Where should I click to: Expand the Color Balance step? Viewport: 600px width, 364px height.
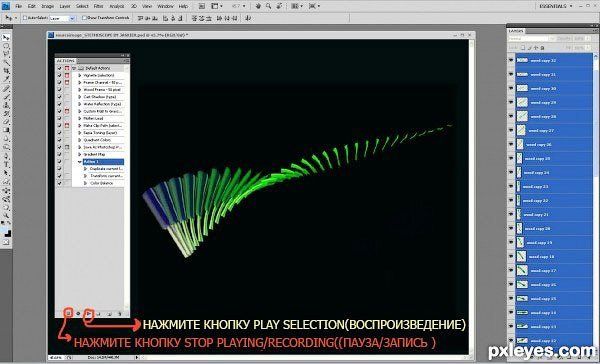(86, 183)
